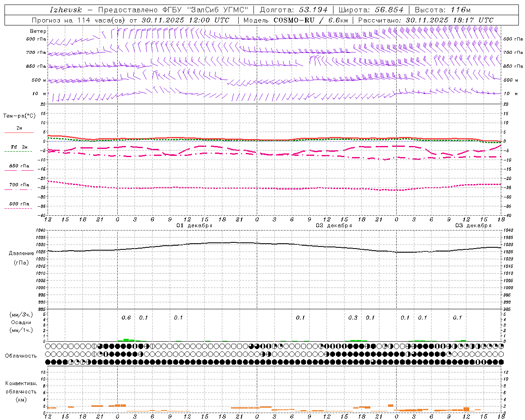
Task: Click the Конвективн. convective cloud label
Action: (21, 383)
